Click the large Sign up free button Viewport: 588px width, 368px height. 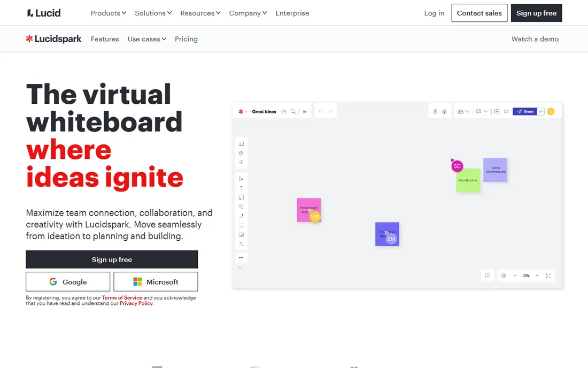click(112, 259)
